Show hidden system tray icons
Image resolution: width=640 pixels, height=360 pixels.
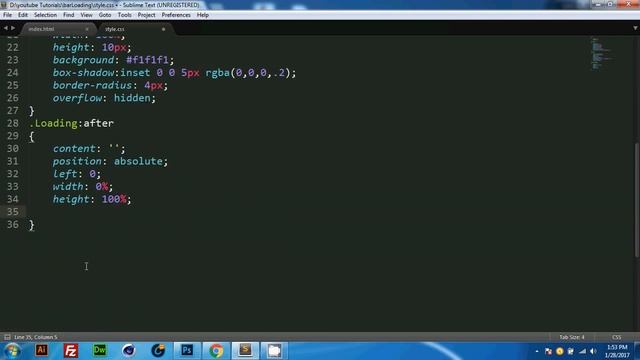click(x=537, y=351)
